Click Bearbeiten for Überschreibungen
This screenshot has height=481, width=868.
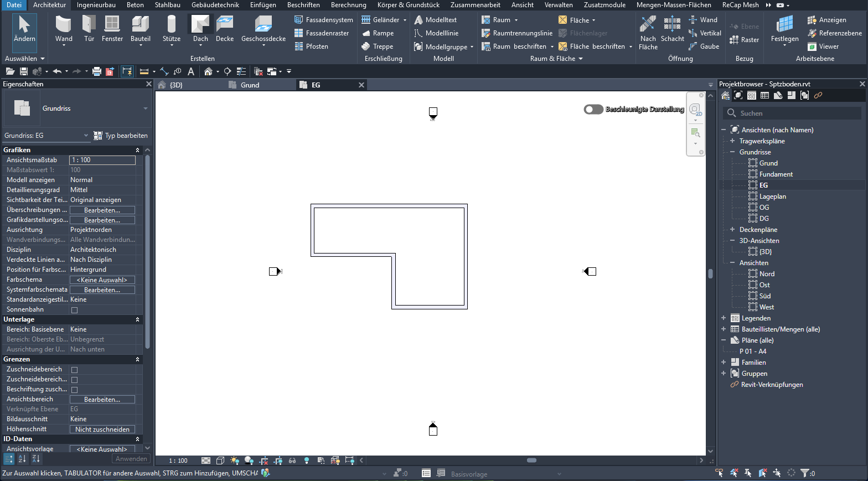point(102,210)
